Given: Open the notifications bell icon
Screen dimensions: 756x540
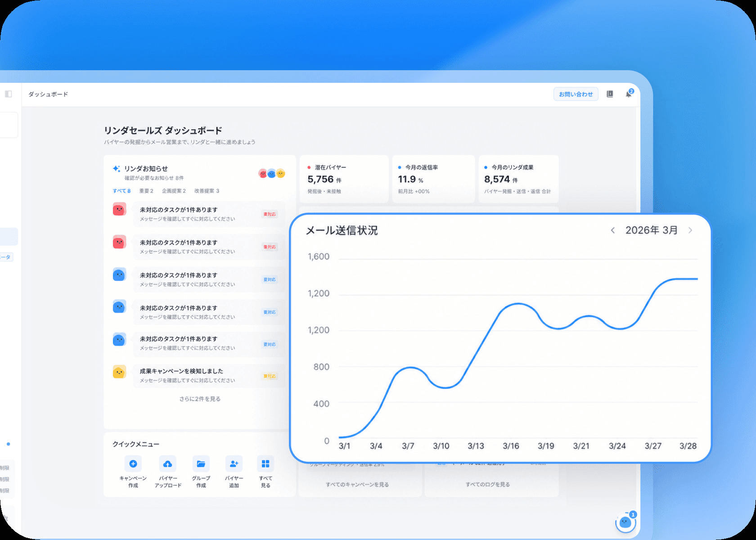Looking at the screenshot, I should click(629, 94).
